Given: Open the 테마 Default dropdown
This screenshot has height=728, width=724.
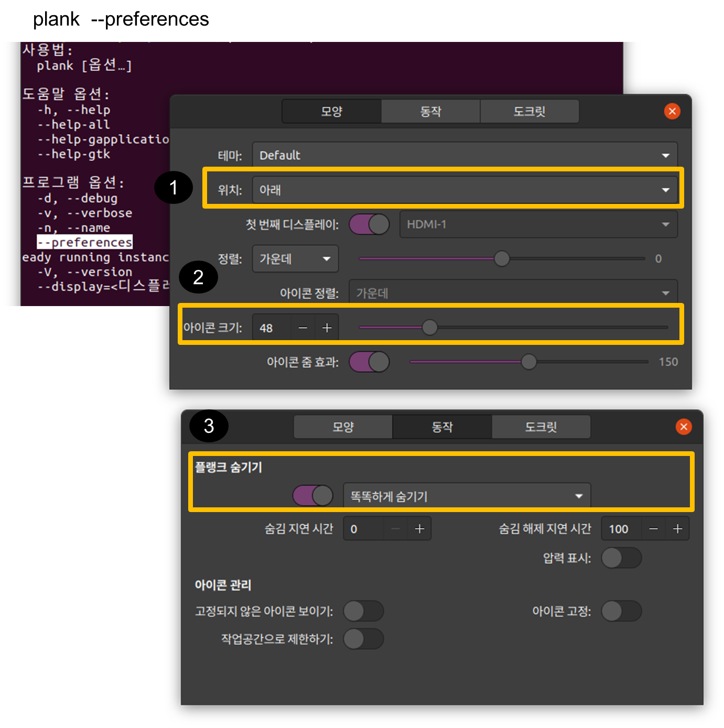Looking at the screenshot, I should (464, 155).
